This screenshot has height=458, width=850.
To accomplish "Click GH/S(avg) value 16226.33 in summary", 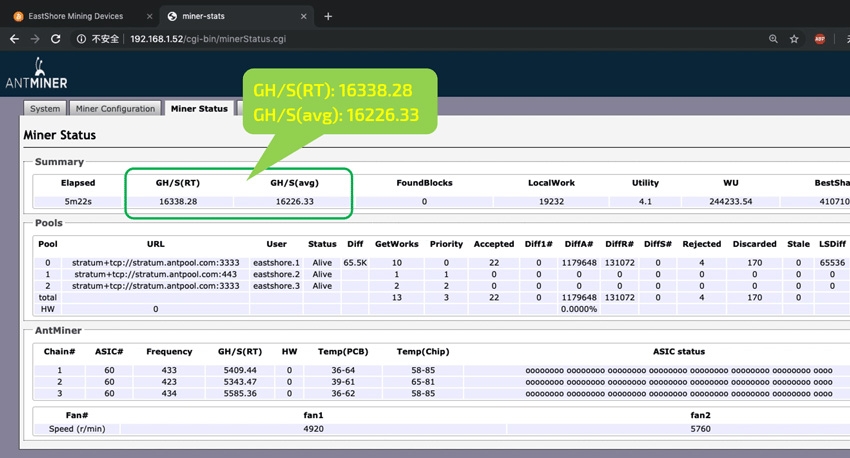I will tap(294, 201).
